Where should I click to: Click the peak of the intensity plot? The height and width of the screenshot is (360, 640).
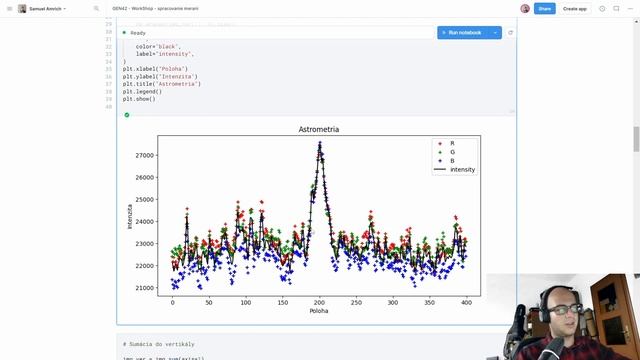tap(320, 143)
